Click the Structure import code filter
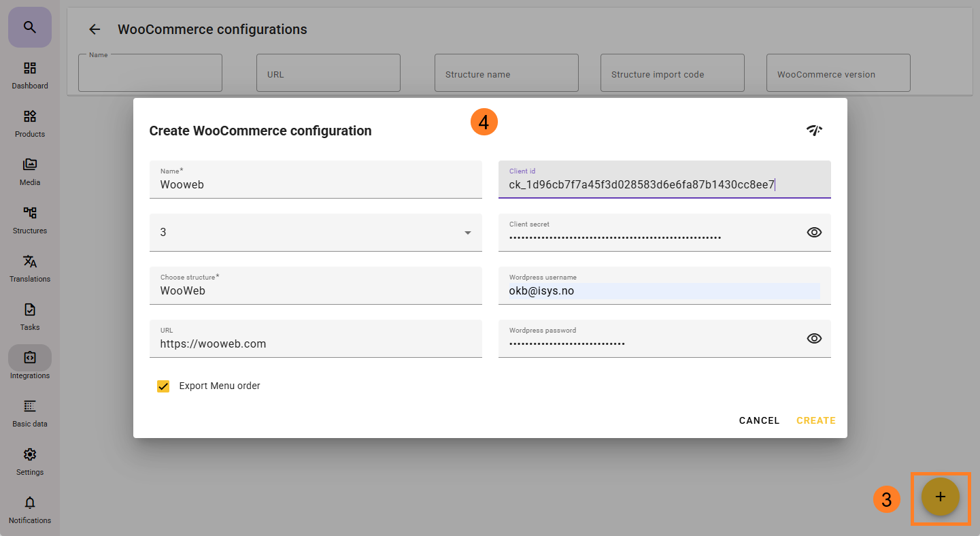Screen dimensions: 980x536 (x=673, y=73)
